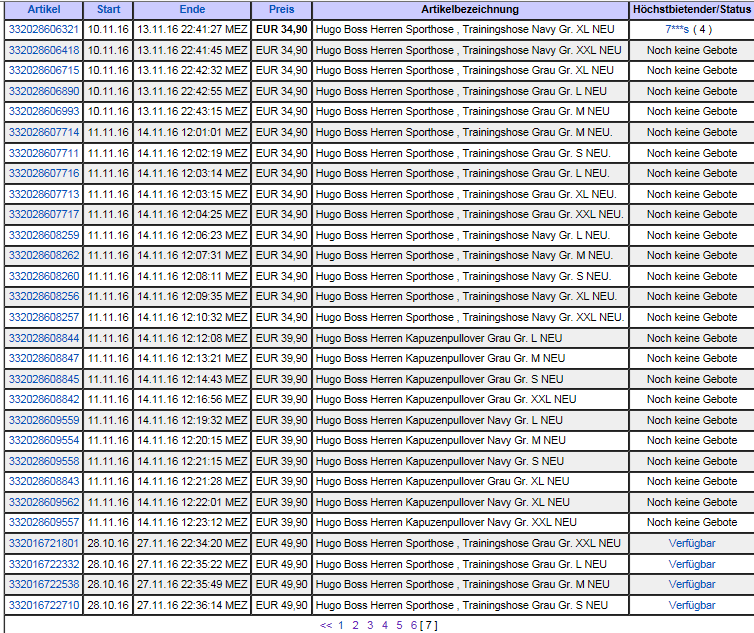Open article 332028608844 link
The height and width of the screenshot is (633, 754).
(x=44, y=338)
